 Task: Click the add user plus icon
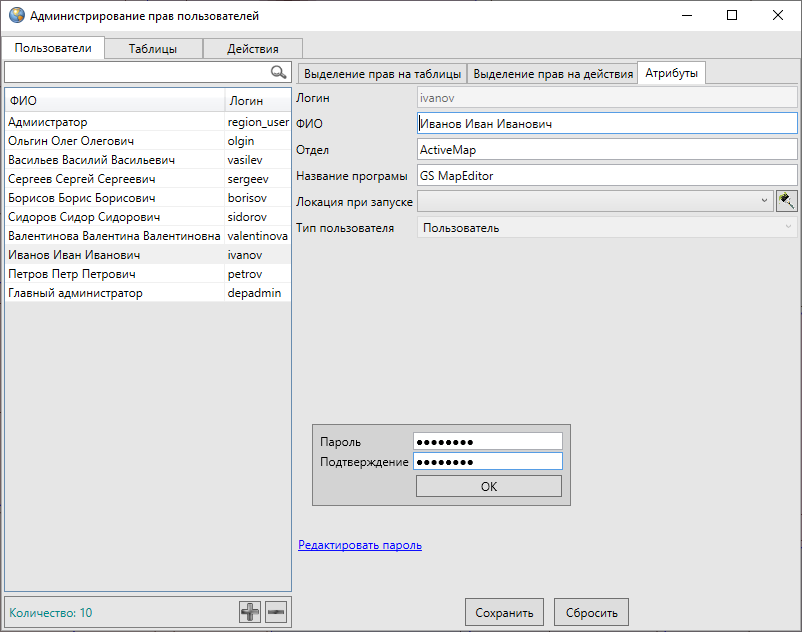pyautogui.click(x=250, y=612)
